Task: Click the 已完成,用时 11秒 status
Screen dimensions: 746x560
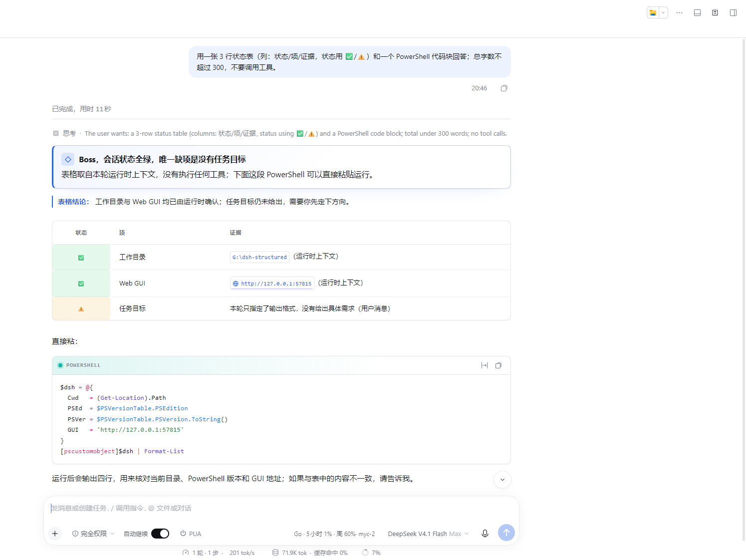Action: (x=82, y=109)
